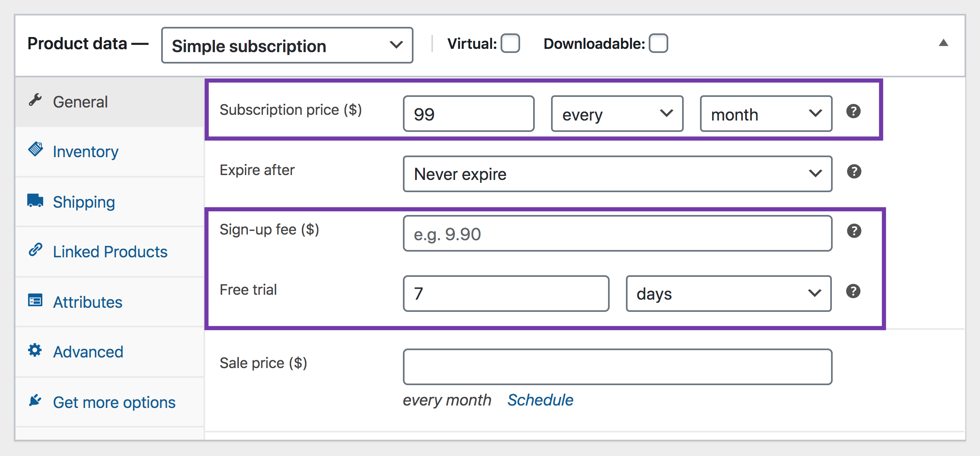Click the Get more options plug icon

36,400
